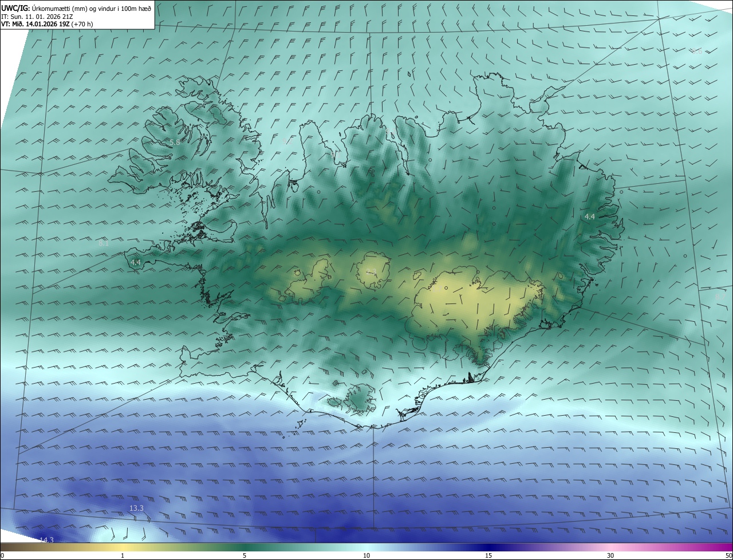
Task: Click the 5.8 value over the Westfjords
Action: click(175, 142)
